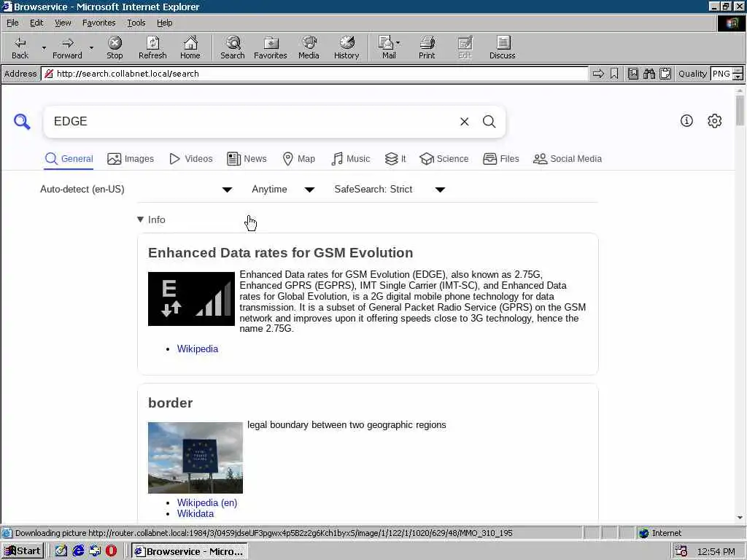Open the Help menu

click(164, 23)
